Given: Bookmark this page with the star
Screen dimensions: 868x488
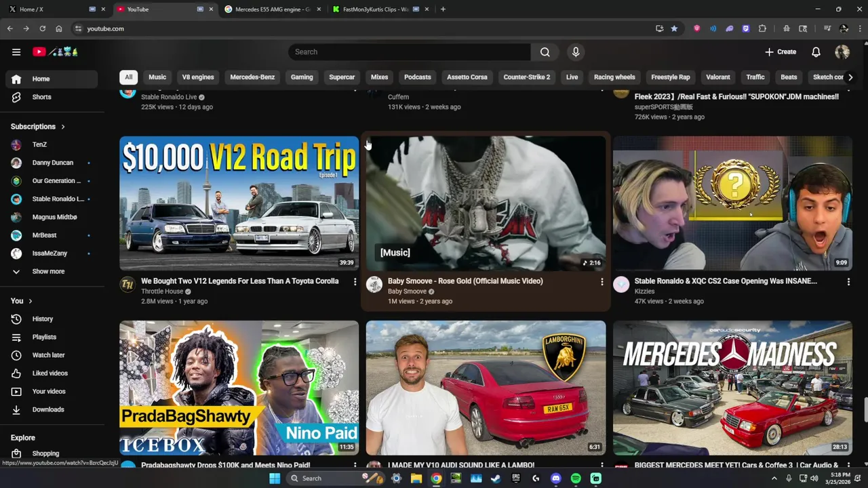Looking at the screenshot, I should 674,28.
